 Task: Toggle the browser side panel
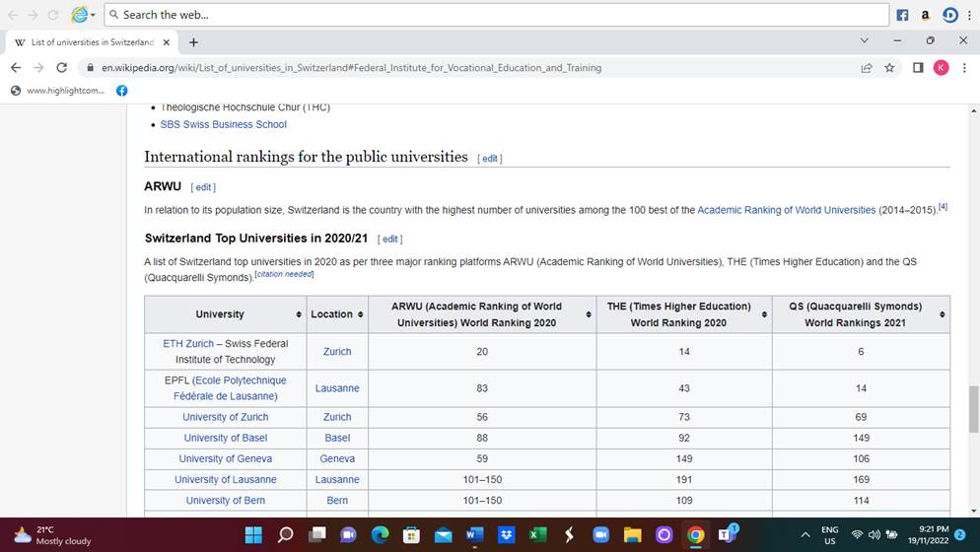(x=918, y=67)
